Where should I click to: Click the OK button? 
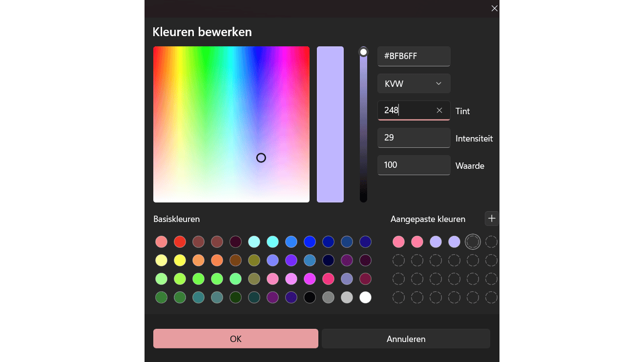coord(235,339)
